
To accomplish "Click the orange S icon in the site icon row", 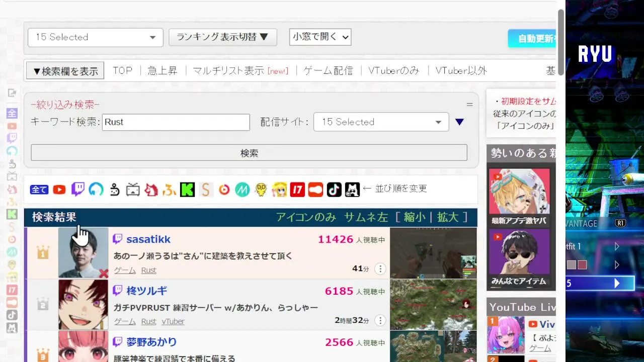I will [205, 190].
